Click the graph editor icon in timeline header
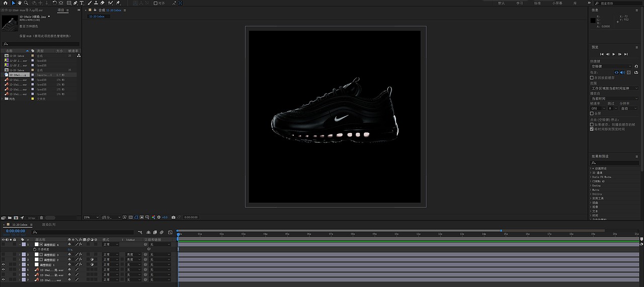The image size is (644, 287). [170, 233]
